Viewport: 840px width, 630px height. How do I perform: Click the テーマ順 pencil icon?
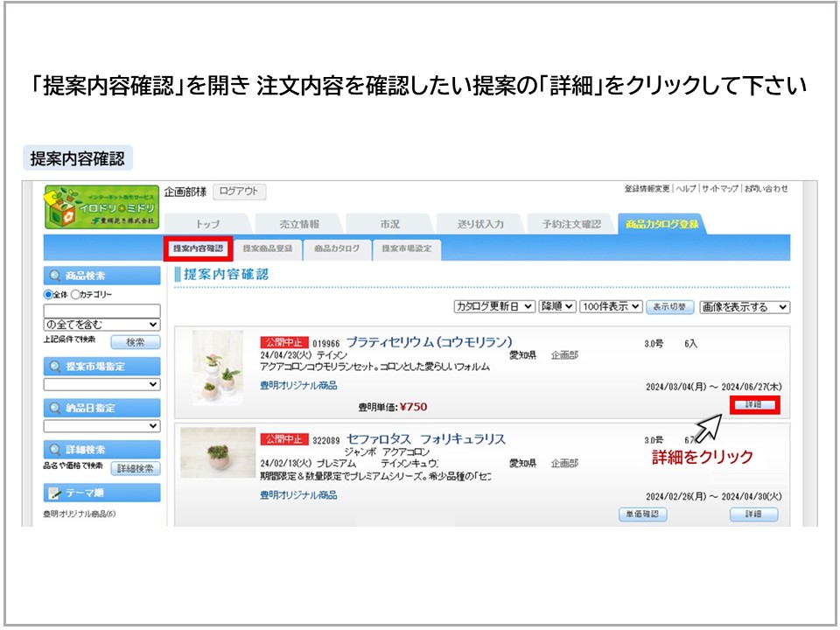pyautogui.click(x=55, y=493)
